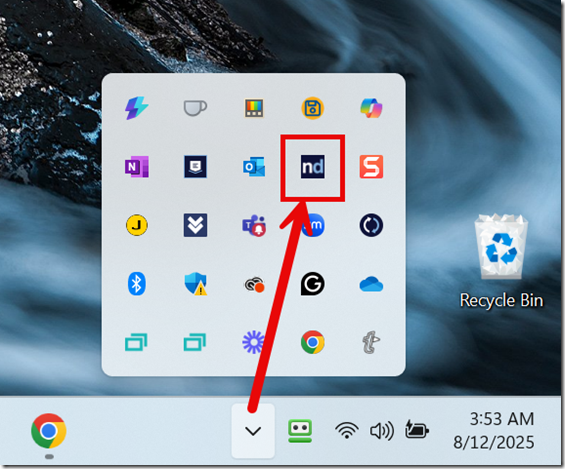The image size is (565, 469).
Task: Open Chrome from the taskbar
Action: pyautogui.click(x=49, y=431)
